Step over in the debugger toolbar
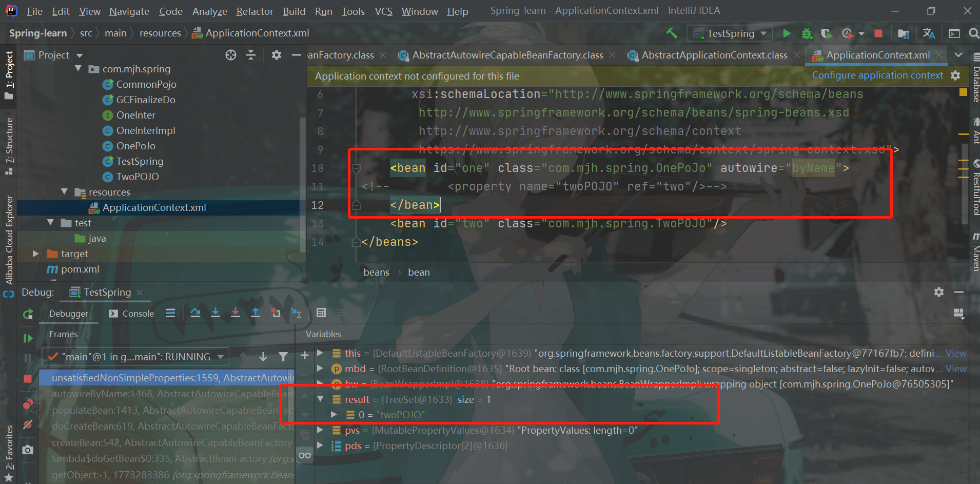Screen dimensions: 980x484 click(195, 313)
